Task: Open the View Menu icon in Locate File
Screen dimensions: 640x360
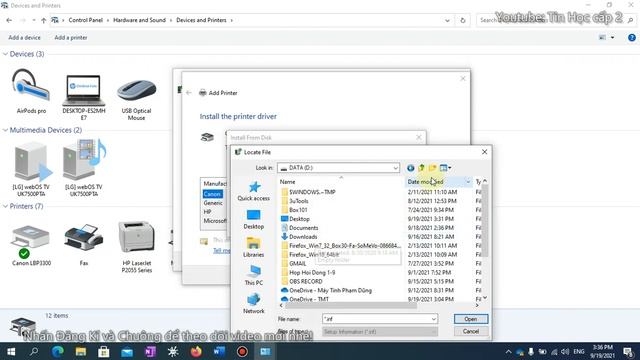Action: click(x=445, y=168)
